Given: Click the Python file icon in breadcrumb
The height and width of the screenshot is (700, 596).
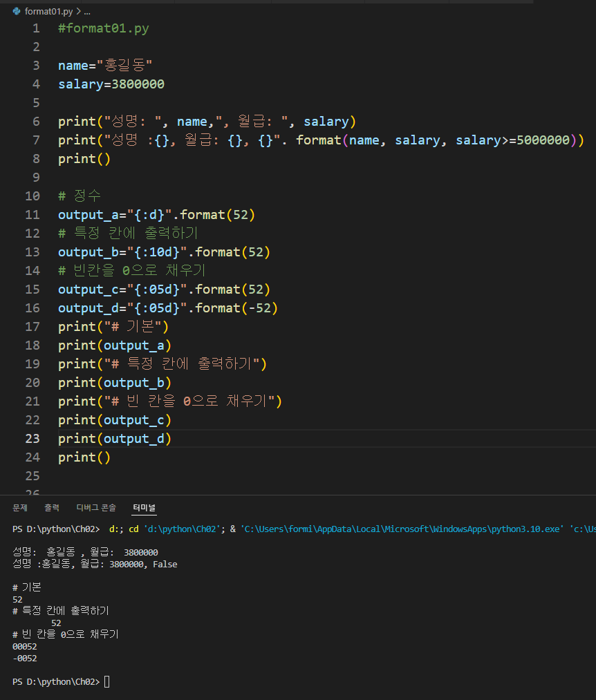Looking at the screenshot, I should click(x=17, y=12).
